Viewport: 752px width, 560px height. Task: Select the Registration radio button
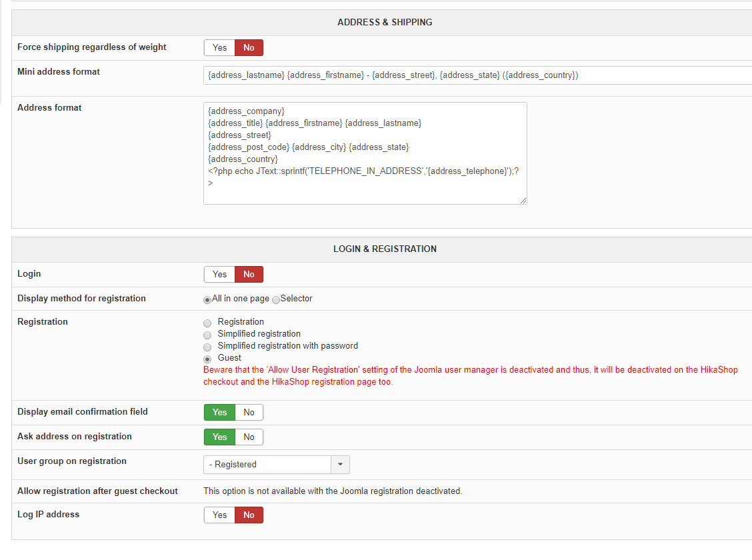(207, 323)
